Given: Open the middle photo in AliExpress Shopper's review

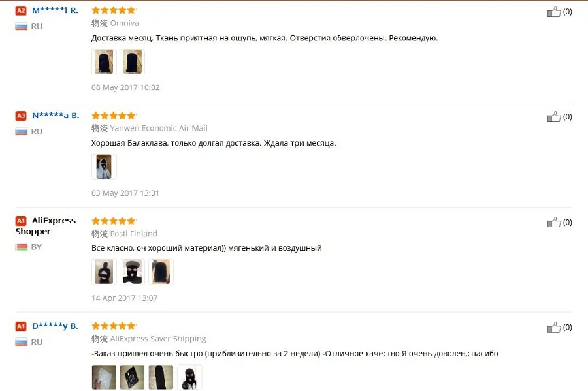Looking at the screenshot, I should coord(133,272).
